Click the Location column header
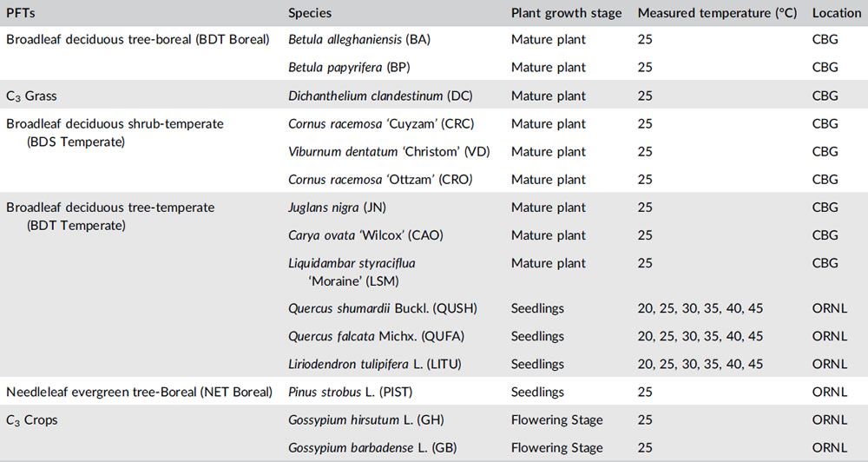This screenshot has width=868, height=462. pos(837,13)
